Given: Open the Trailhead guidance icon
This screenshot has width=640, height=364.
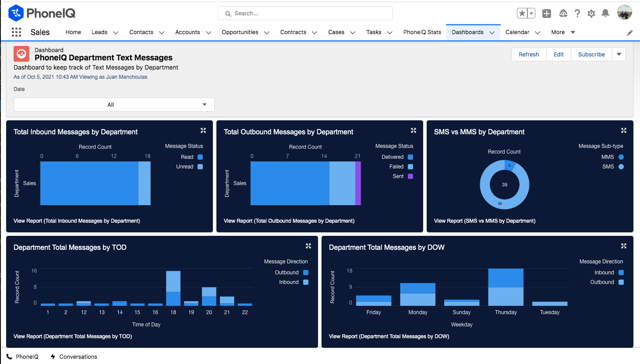Looking at the screenshot, I should (x=563, y=14).
